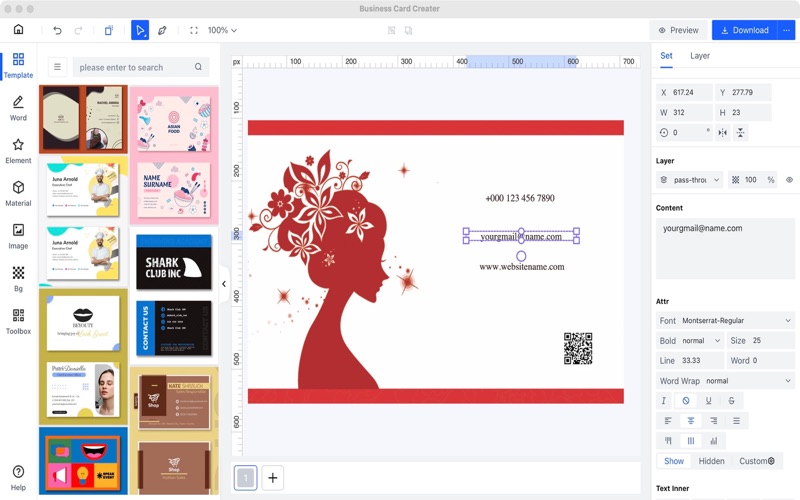Toggle layer visibility eye icon
Screen dimensions: 800x500
tap(789, 180)
